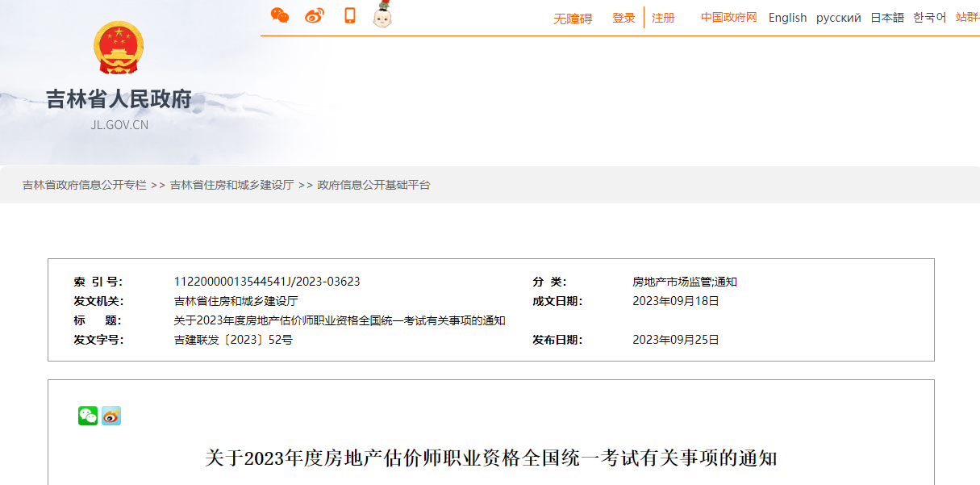The width and height of the screenshot is (980, 485).
Task: Open the 中国政府网 link
Action: tap(729, 17)
